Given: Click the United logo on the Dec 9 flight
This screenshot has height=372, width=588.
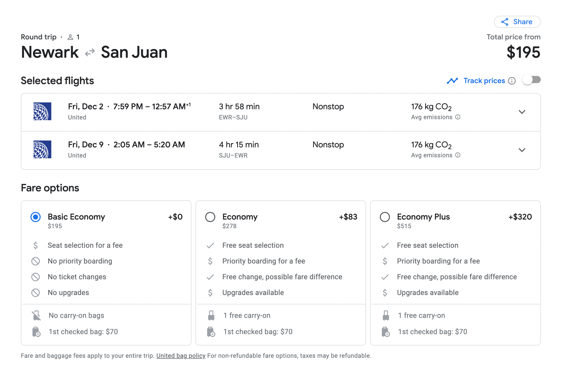Looking at the screenshot, I should [x=42, y=150].
